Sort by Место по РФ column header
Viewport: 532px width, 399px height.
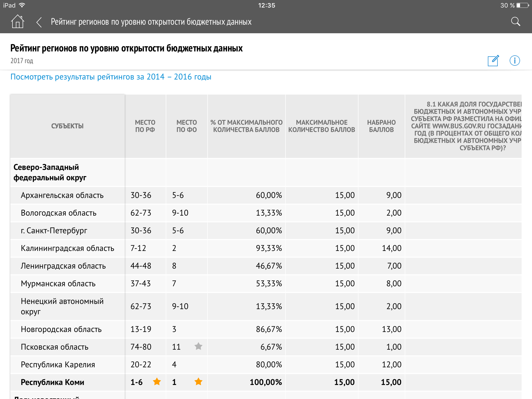pos(145,126)
